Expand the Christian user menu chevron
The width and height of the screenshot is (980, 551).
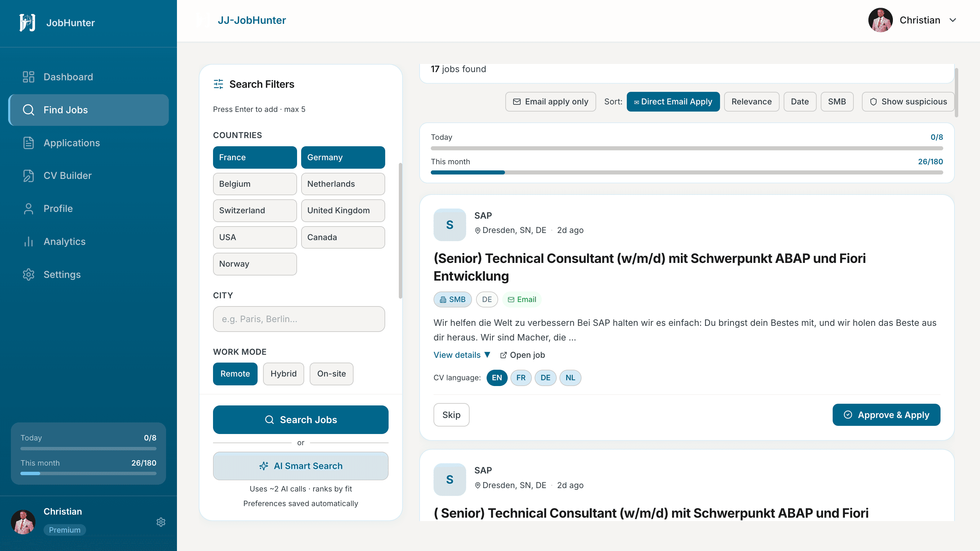pyautogui.click(x=953, y=20)
